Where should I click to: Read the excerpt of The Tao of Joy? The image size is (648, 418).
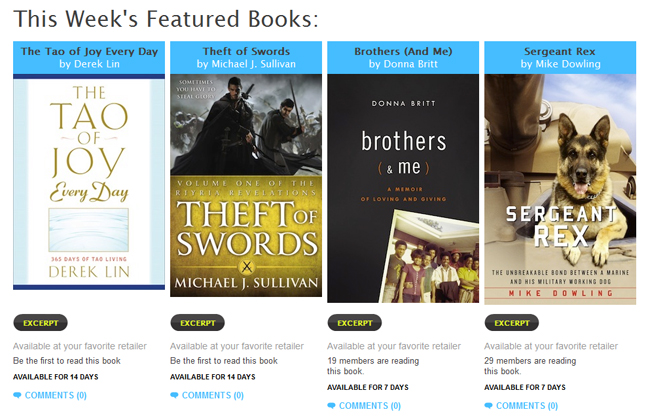[40, 323]
